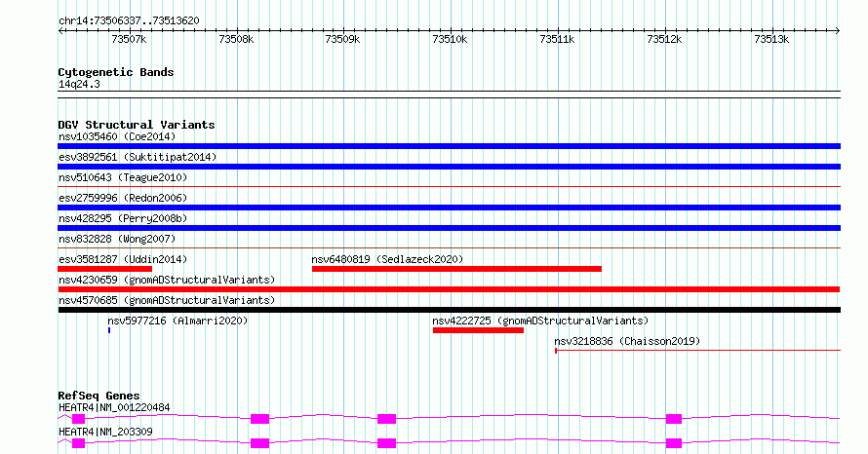Click nsv6480819 (Sedlazeck2020) label
868x454 pixels.
pos(387,259)
